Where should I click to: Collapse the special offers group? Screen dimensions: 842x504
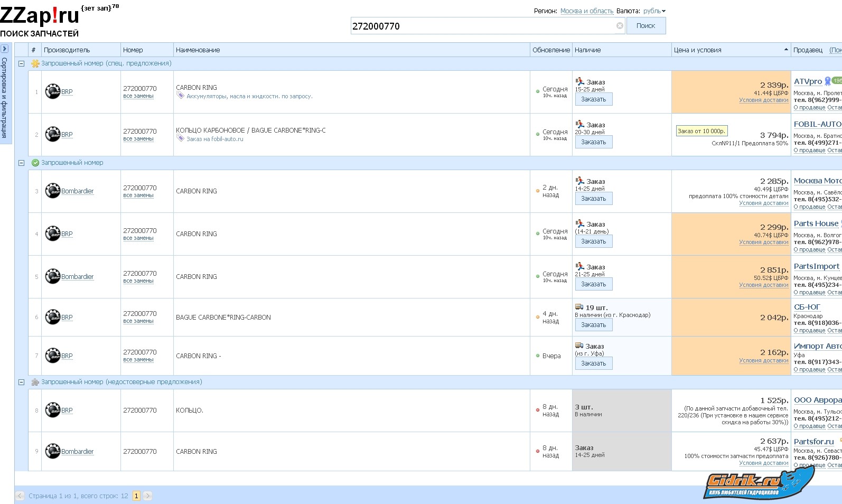point(22,63)
